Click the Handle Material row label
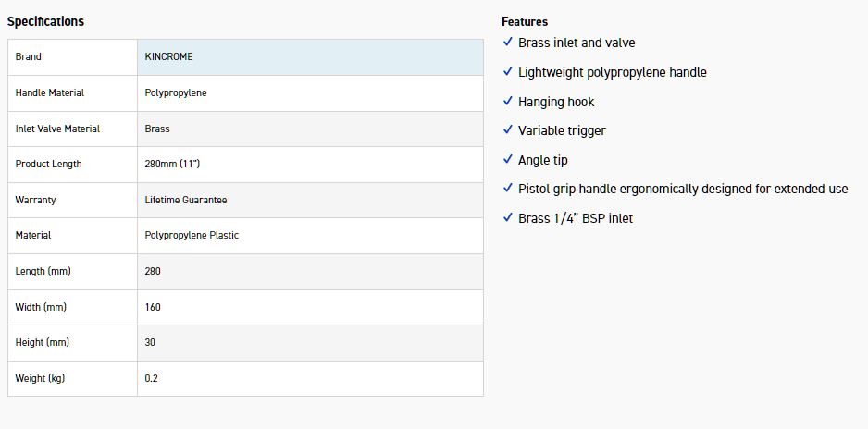Screen dimensions: 868x429 pyautogui.click(x=50, y=92)
